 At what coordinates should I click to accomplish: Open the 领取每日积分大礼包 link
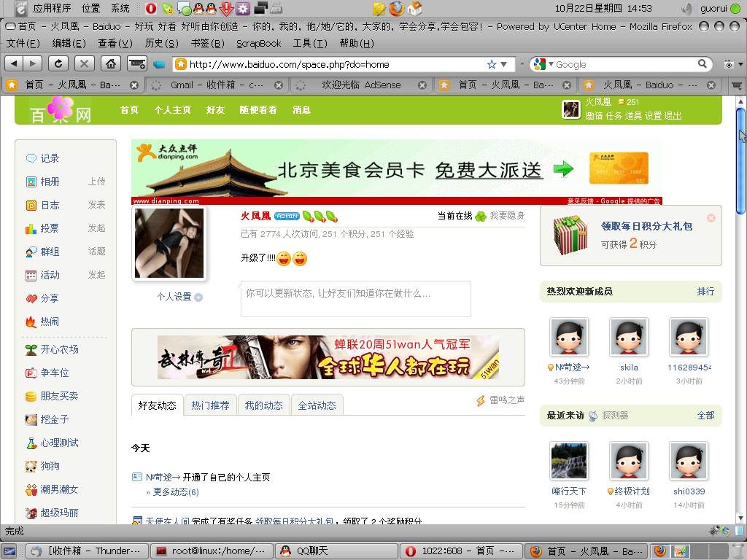[x=646, y=226]
